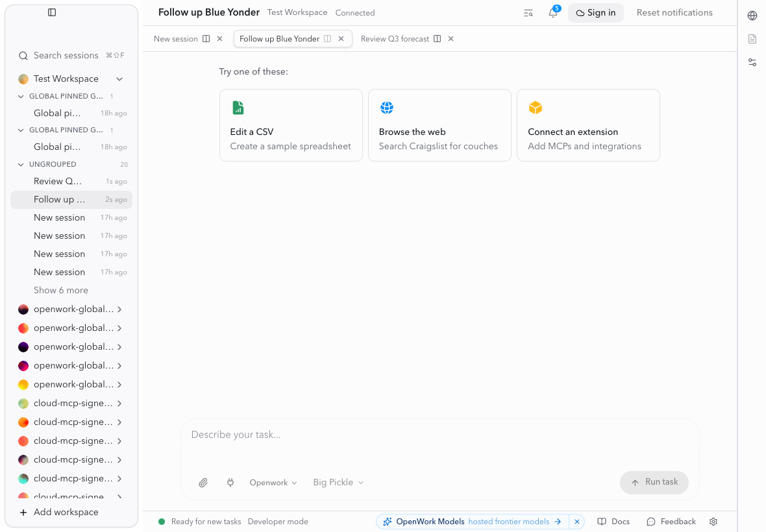The width and height of the screenshot is (766, 532).
Task: Choose the Browse the web suggestion card
Action: click(439, 125)
